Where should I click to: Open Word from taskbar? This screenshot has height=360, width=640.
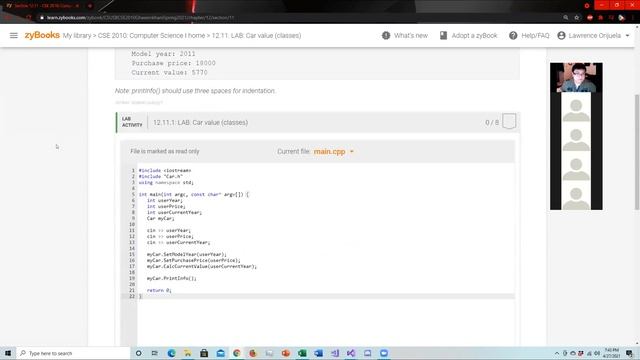tap(318, 353)
